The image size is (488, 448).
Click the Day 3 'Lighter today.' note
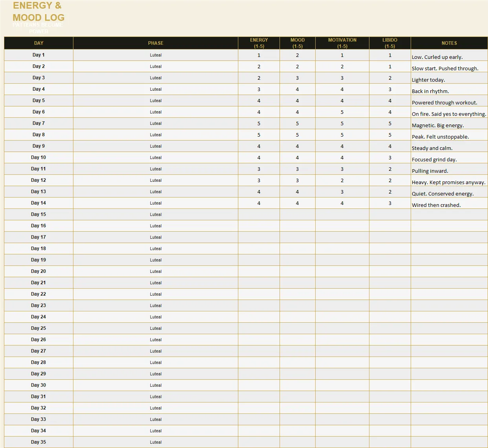point(428,80)
